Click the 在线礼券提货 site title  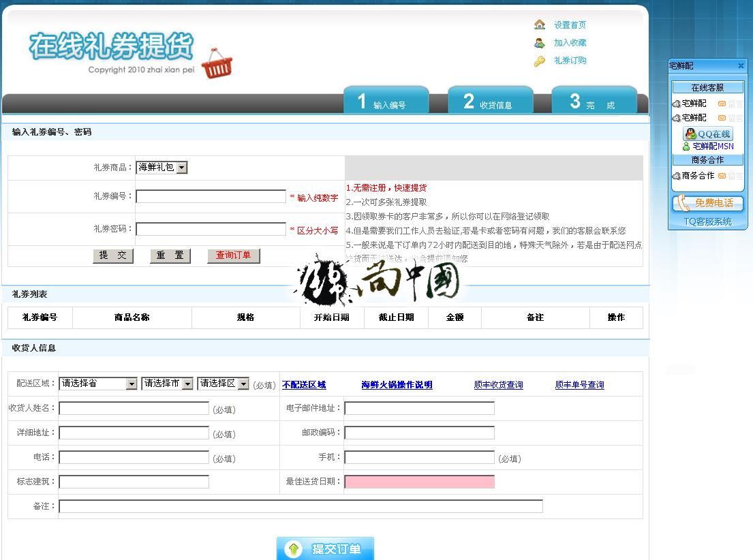[x=111, y=46]
